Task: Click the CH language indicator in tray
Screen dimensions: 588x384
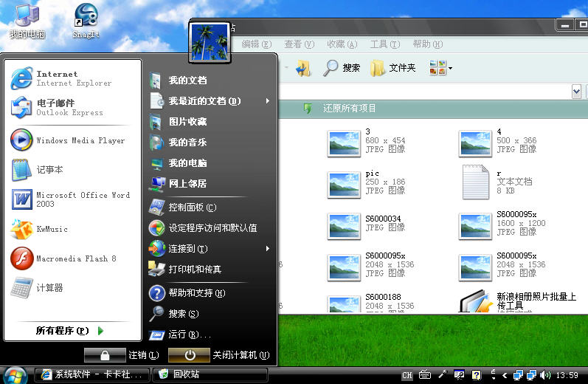Action: tap(407, 375)
